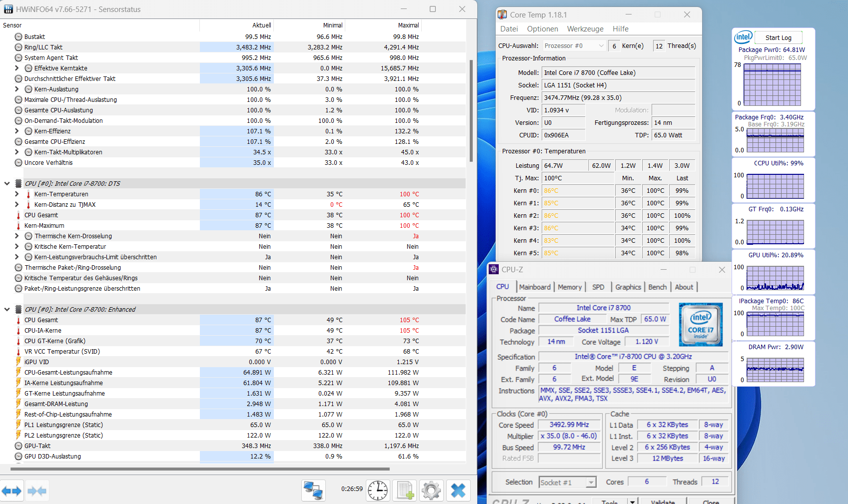
Task: Click the Core Temp title bar icon
Action: [x=502, y=14]
